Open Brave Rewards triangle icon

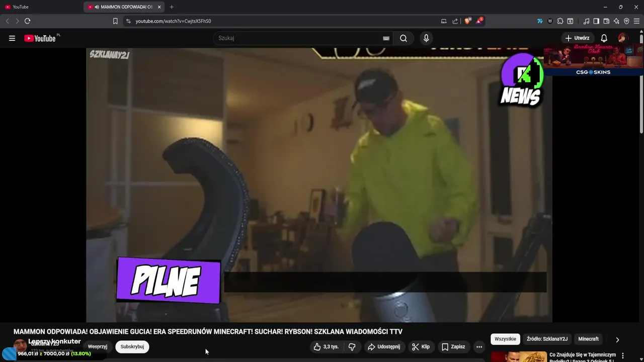coord(479,21)
